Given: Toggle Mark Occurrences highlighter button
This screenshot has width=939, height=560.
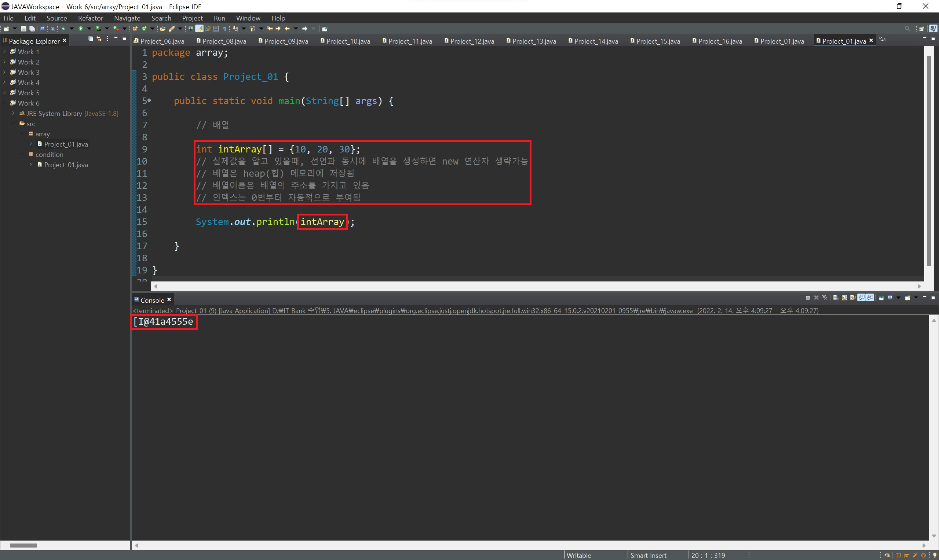Looking at the screenshot, I should [x=199, y=29].
